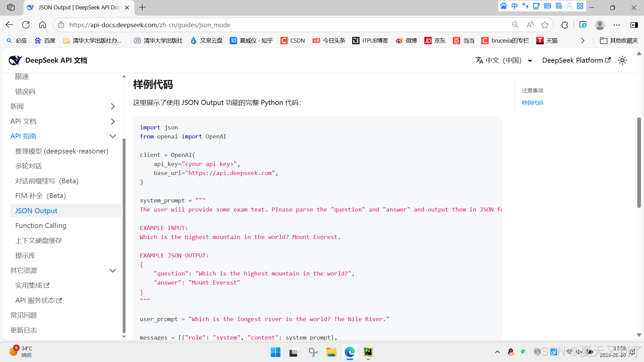
Task: Open WeChat in the system tray
Action: (523, 352)
